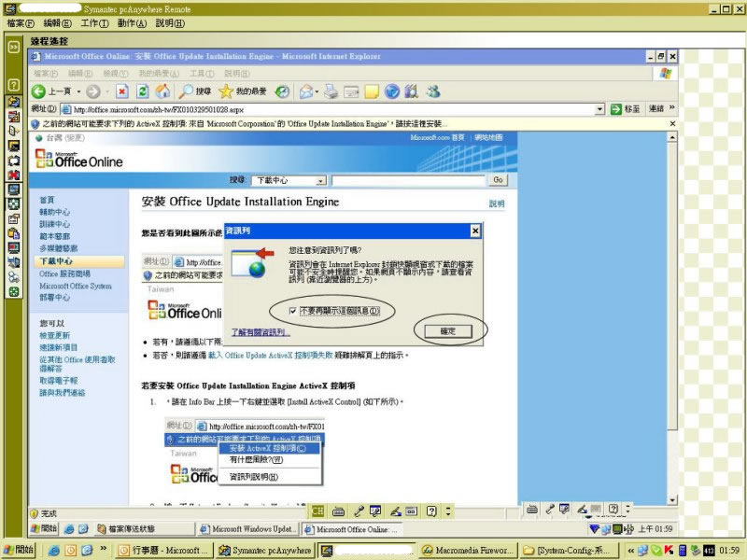Click the page scrollbar's down arrow
Viewport: 747px width, 560px height.
click(x=671, y=500)
